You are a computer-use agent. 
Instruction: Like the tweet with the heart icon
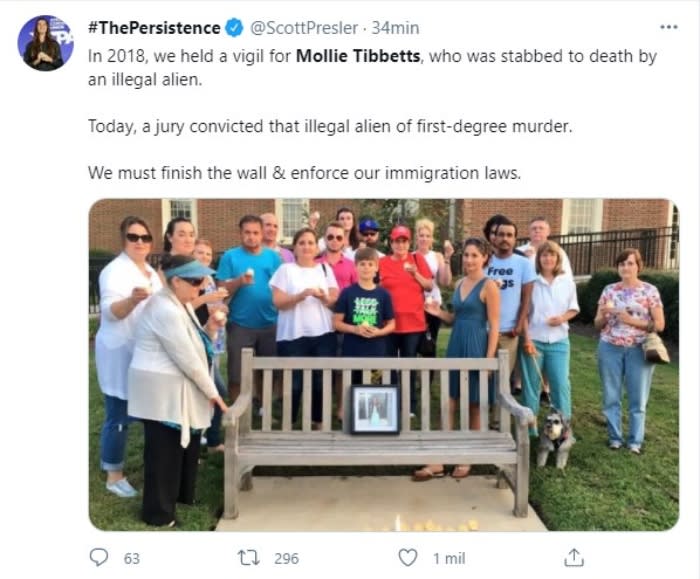point(408,558)
